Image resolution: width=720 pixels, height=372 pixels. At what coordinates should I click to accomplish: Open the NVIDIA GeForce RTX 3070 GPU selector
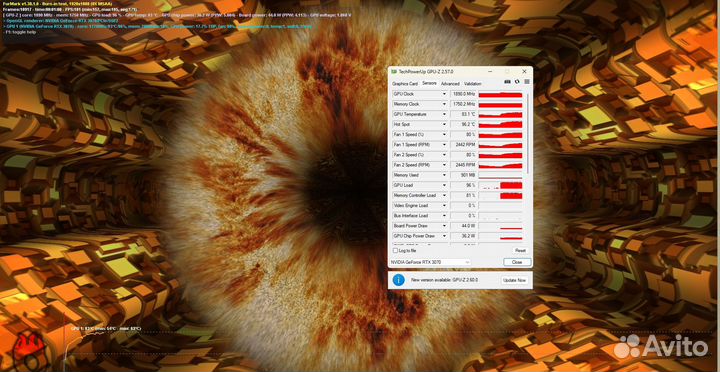(x=430, y=262)
